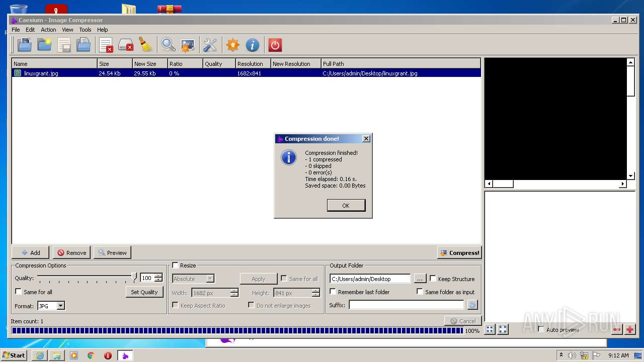Click the drive delete toolbar icon
Viewport: 644px width, 362px height.
[x=126, y=45]
